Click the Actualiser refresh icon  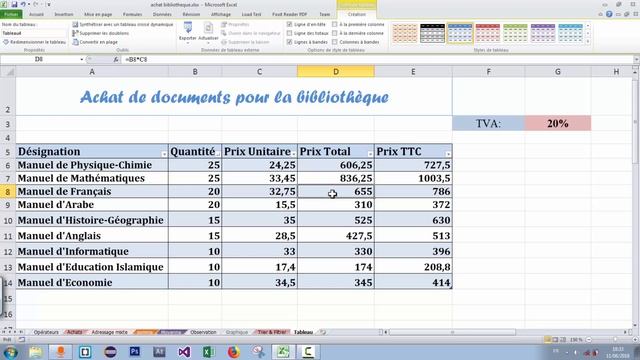[208, 28]
